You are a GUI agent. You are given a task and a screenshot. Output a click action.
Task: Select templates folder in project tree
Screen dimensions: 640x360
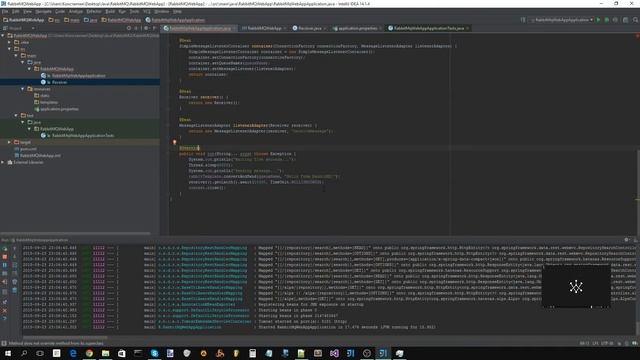[49, 102]
